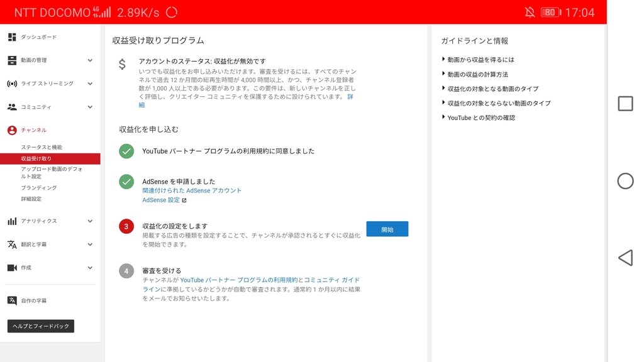The width and height of the screenshot is (644, 362).
Task: Open YouTube パートナー プログラムの利用規約 link
Action: [x=238, y=280]
